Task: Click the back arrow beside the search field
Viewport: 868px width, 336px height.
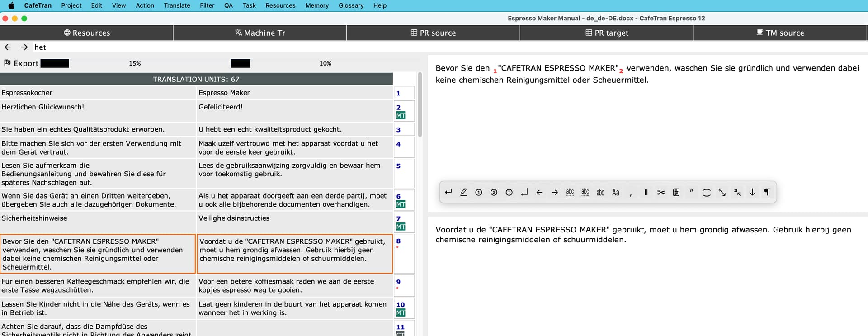Action: 8,47
